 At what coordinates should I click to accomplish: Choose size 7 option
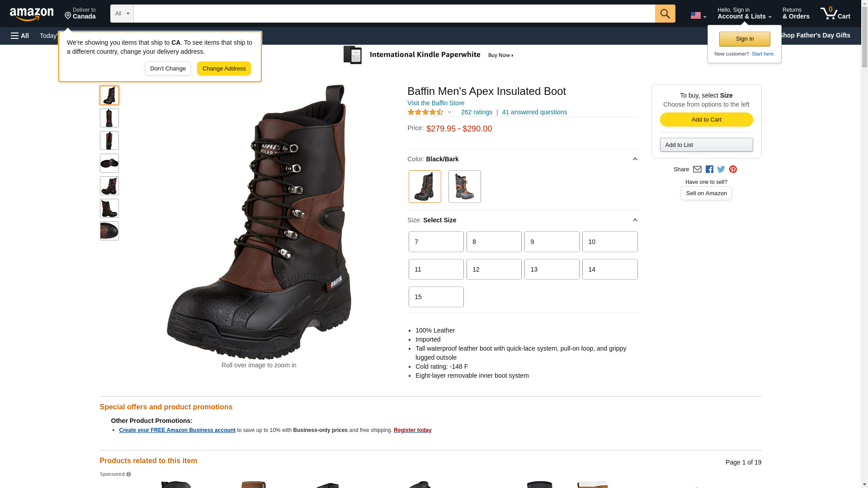tap(436, 242)
